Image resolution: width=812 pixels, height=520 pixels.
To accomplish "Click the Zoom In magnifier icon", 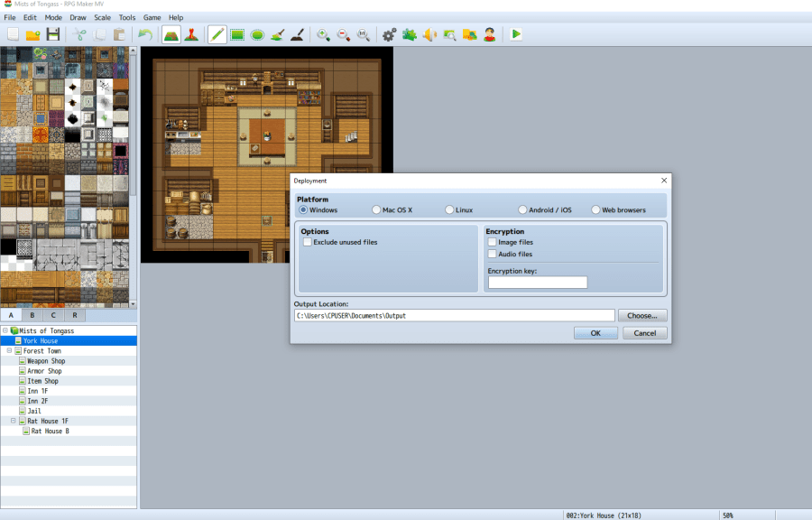I will coord(322,34).
